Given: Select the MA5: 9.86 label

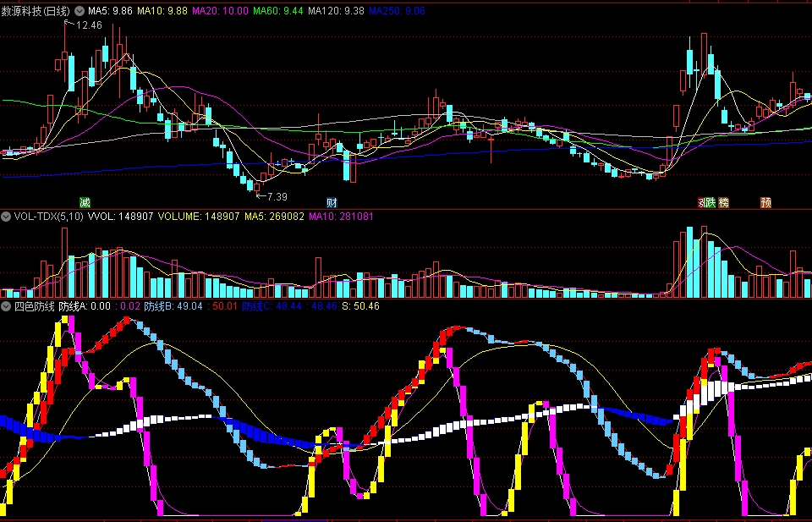Looking at the screenshot, I should pos(110,11).
